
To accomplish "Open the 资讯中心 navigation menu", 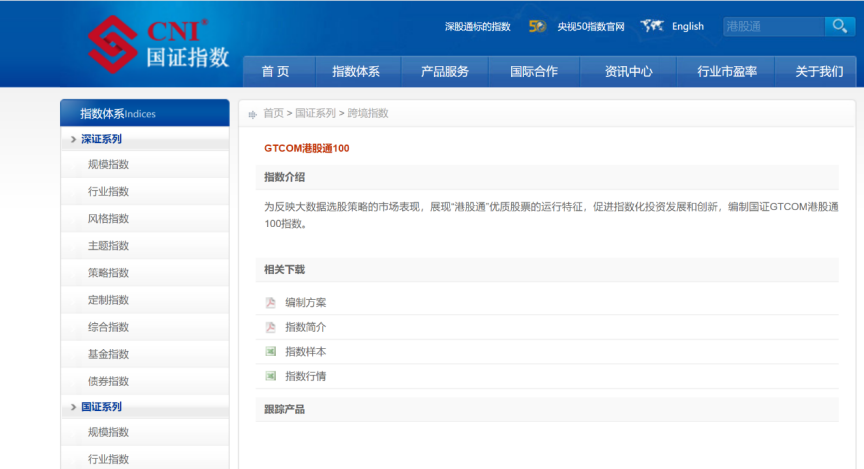I will [x=628, y=71].
